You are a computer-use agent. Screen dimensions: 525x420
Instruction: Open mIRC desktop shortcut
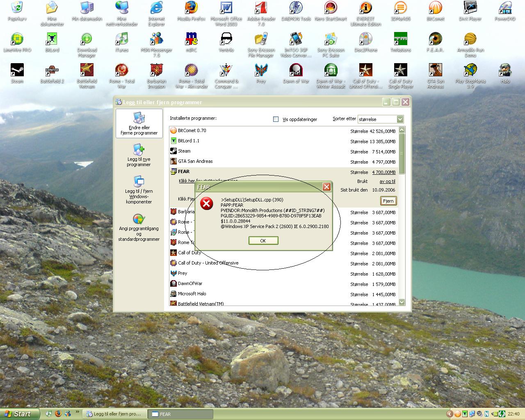(x=191, y=43)
